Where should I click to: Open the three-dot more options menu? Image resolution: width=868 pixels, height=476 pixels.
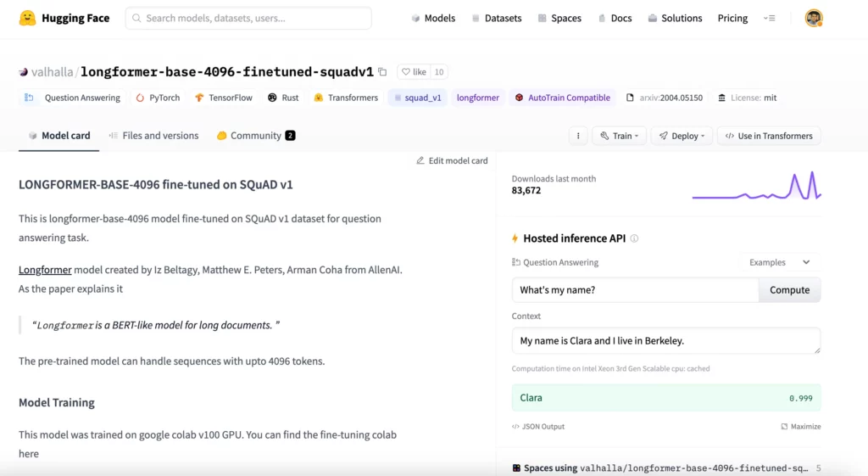tap(578, 136)
